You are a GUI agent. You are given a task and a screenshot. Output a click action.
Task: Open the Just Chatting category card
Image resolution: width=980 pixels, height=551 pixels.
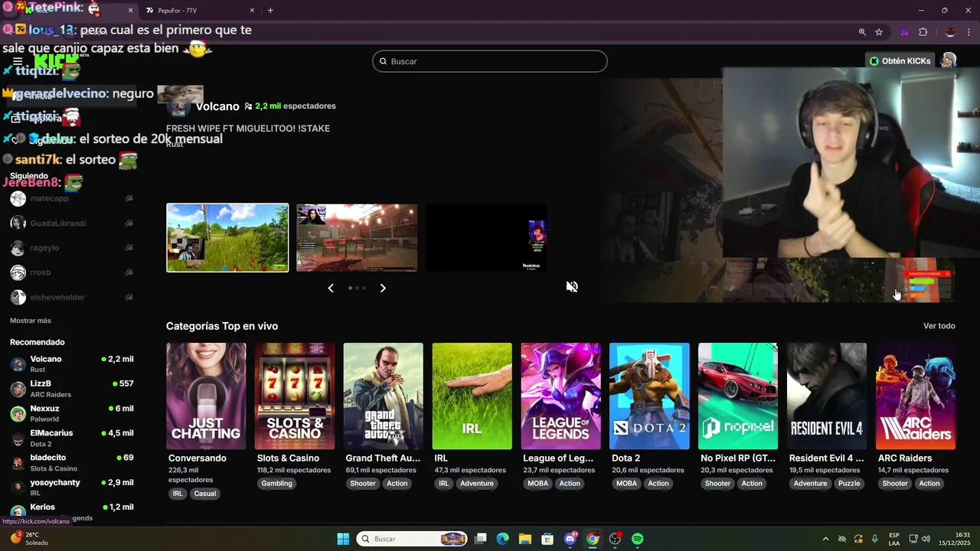(x=206, y=396)
